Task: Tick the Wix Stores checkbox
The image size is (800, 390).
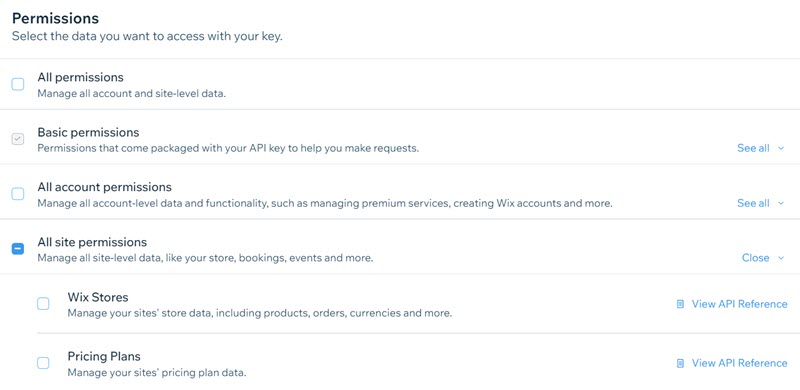Action: [x=43, y=304]
